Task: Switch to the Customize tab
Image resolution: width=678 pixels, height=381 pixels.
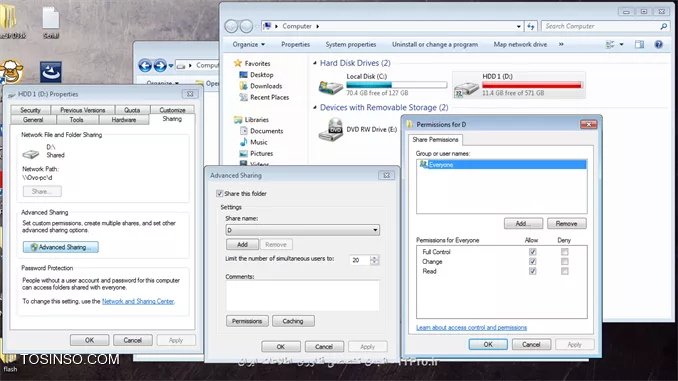Action: click(x=172, y=110)
